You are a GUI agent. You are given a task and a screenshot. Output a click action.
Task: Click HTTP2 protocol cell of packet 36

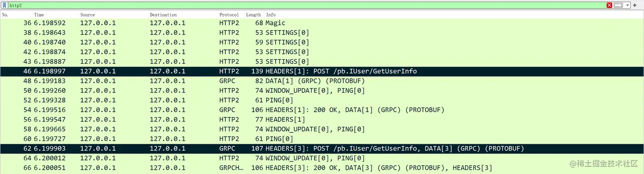pyautogui.click(x=229, y=23)
